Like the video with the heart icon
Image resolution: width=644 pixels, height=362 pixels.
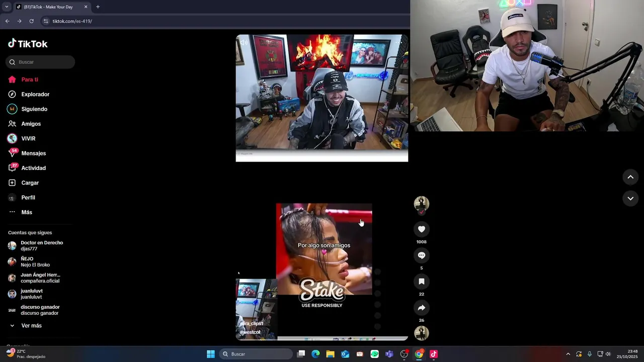tap(422, 229)
